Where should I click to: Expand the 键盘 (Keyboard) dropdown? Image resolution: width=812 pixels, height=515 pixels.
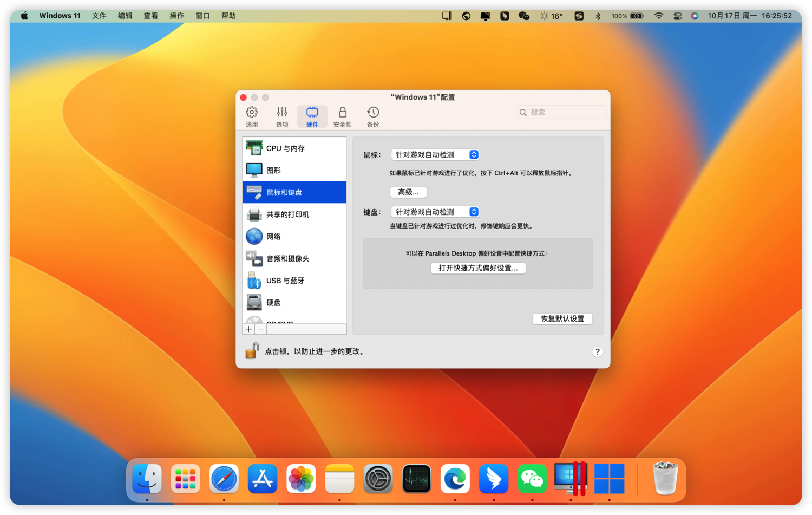coord(435,212)
